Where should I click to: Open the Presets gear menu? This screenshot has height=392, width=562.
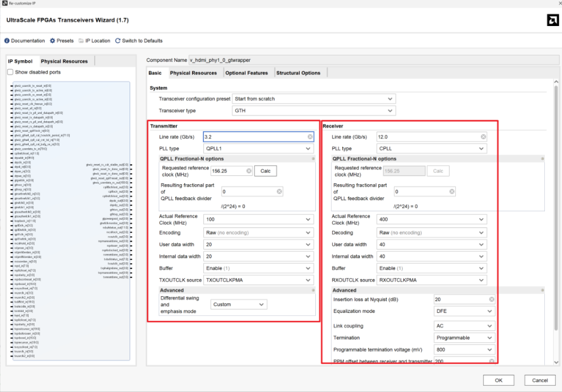pyautogui.click(x=53, y=41)
